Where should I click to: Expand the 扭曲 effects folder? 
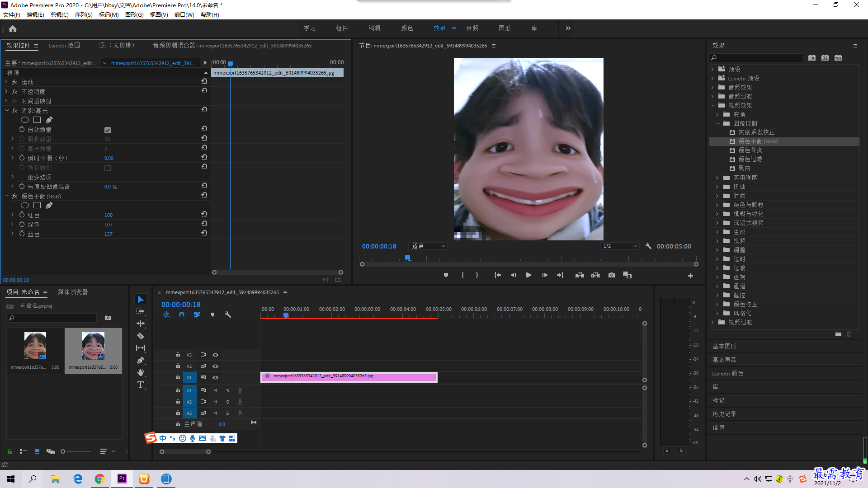(x=717, y=187)
